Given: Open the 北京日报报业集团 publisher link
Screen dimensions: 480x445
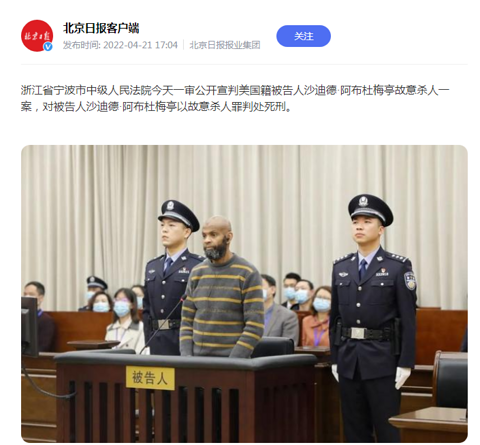Looking at the screenshot, I should tap(225, 45).
